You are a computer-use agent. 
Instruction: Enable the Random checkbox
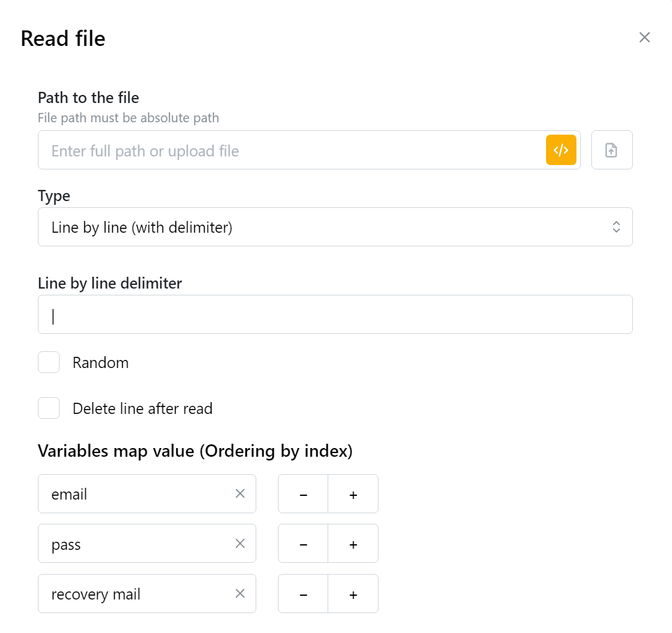tap(49, 362)
